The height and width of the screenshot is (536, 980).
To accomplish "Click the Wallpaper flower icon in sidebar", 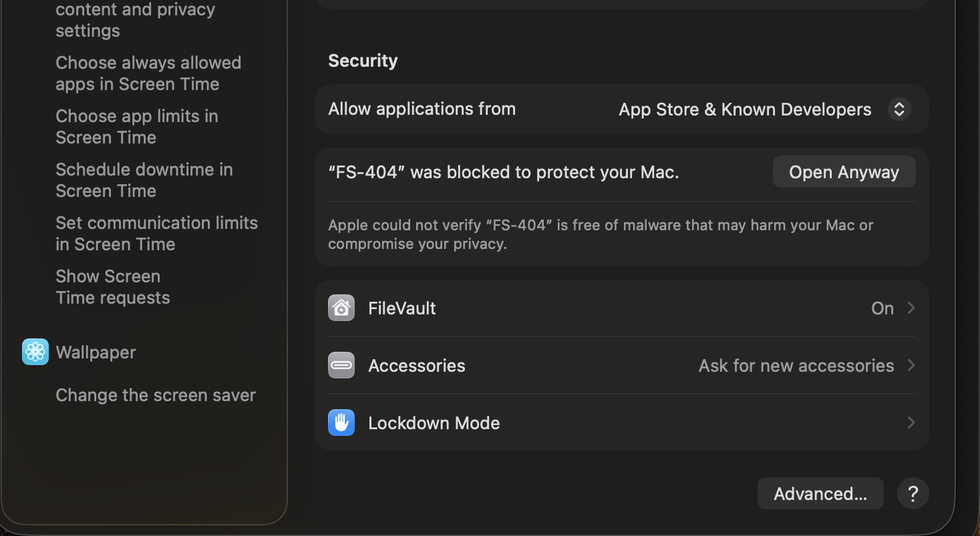I will [x=35, y=352].
